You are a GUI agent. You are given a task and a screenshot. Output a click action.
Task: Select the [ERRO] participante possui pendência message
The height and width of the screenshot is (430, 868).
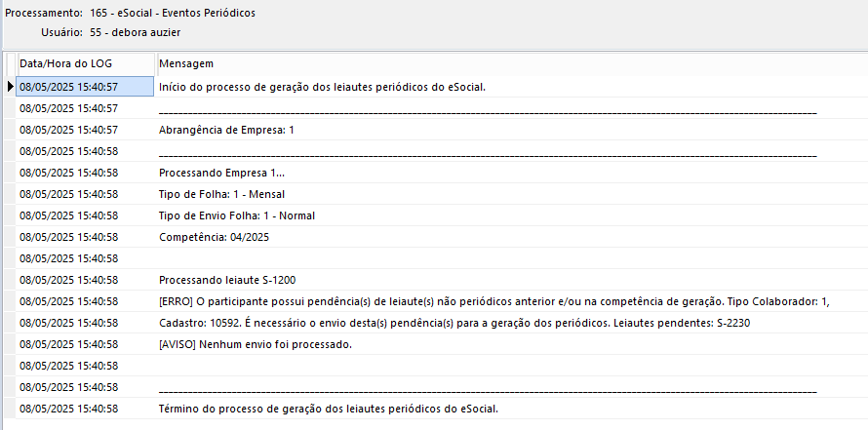click(x=494, y=301)
